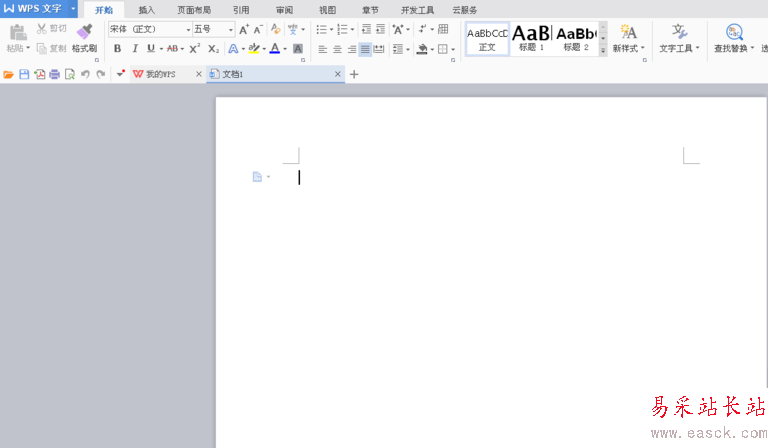
Task: Clear formatting with eraser icon
Action: click(x=276, y=29)
